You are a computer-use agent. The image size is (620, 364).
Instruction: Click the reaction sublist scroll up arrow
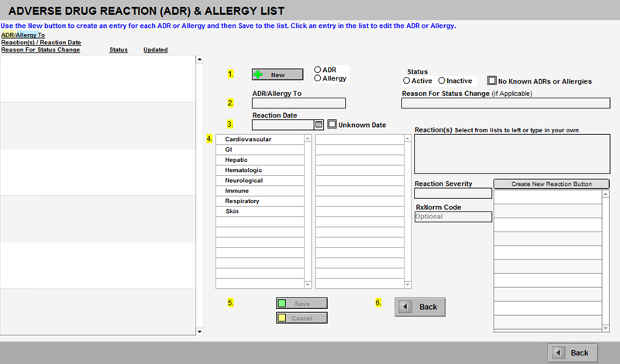[x=408, y=139]
